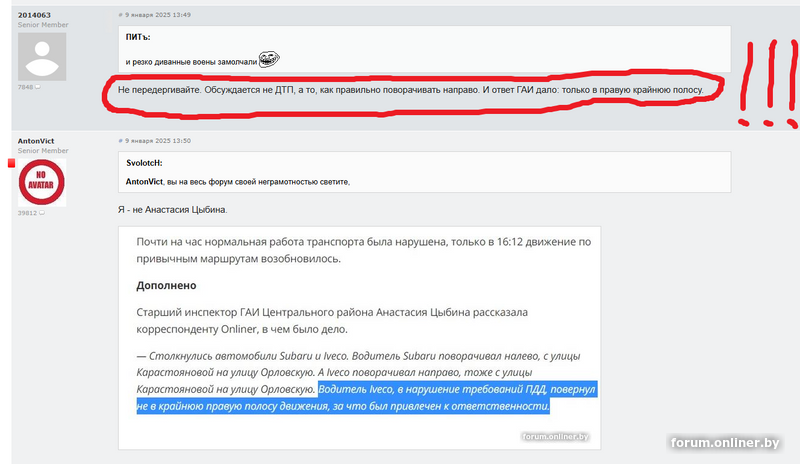Click the quoted author name SvolotcH
The width and height of the screenshot is (800, 464).
click(144, 163)
